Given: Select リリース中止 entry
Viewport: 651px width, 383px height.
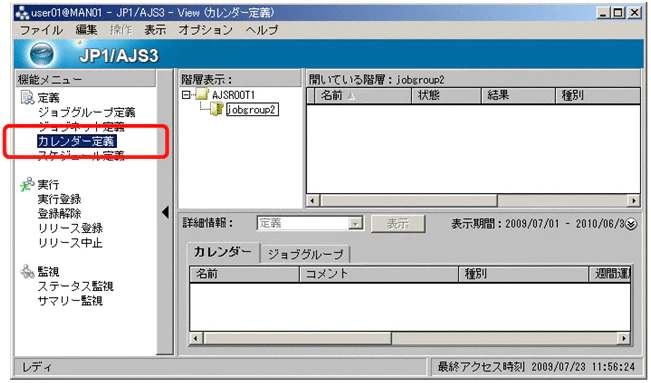Looking at the screenshot, I should tap(70, 243).
